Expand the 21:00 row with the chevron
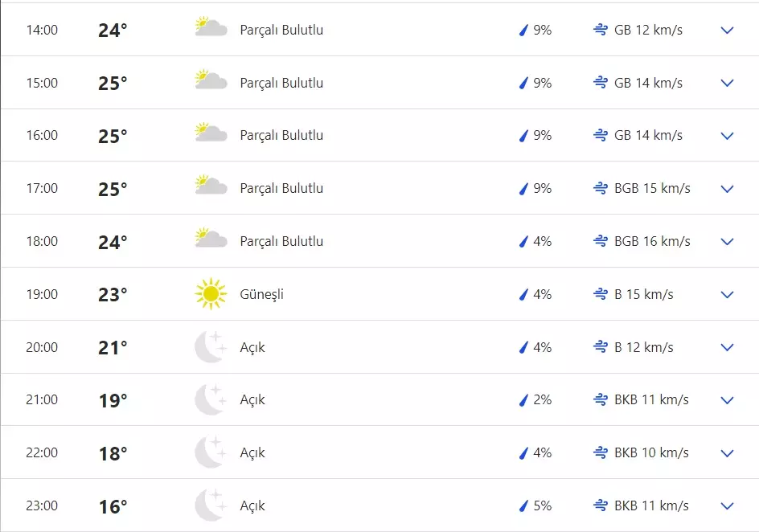 pyautogui.click(x=728, y=400)
